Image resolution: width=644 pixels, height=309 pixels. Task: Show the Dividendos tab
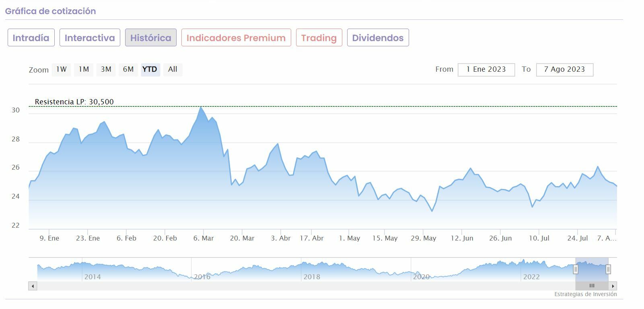point(378,38)
